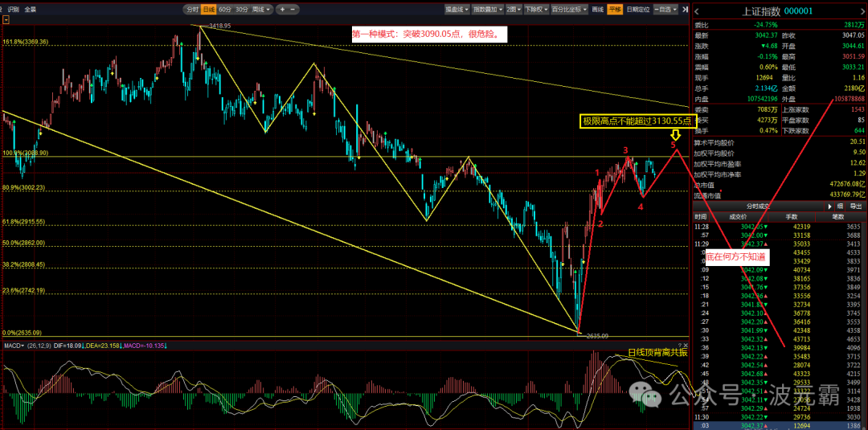
Task: Click the 识别 menu item
Action: [x=14, y=9]
